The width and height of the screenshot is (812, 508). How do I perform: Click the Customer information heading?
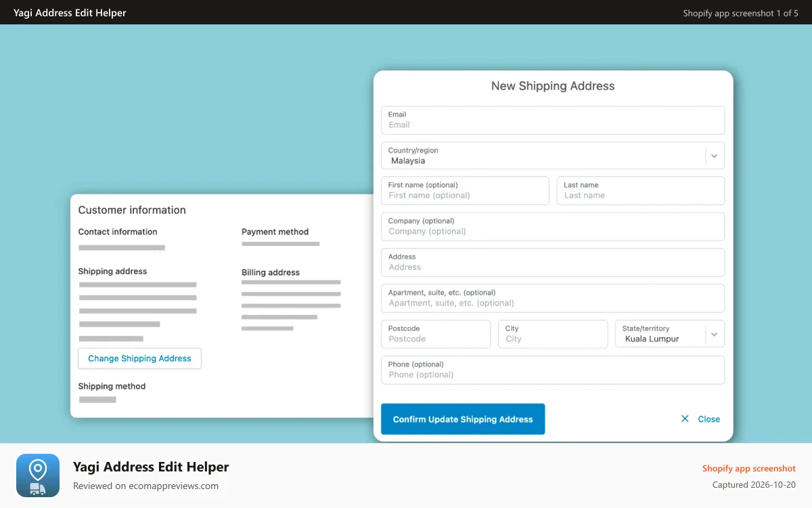[132, 210]
